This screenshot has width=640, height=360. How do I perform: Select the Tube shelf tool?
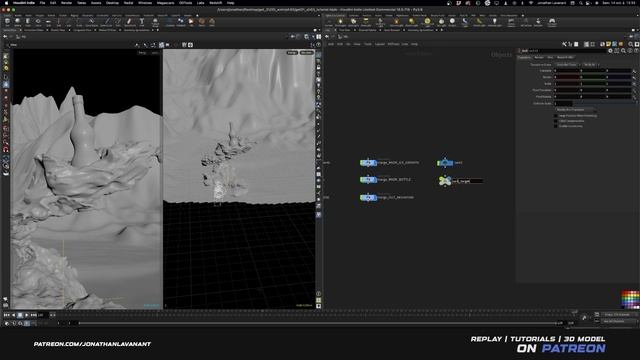28,22
